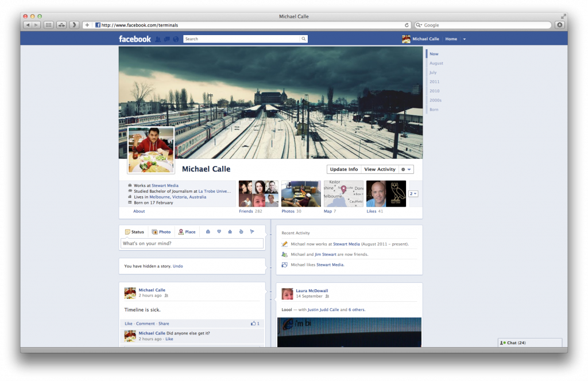This screenshot has width=588, height=381.
Task: Click the like count thumbs-up icon
Action: (253, 323)
